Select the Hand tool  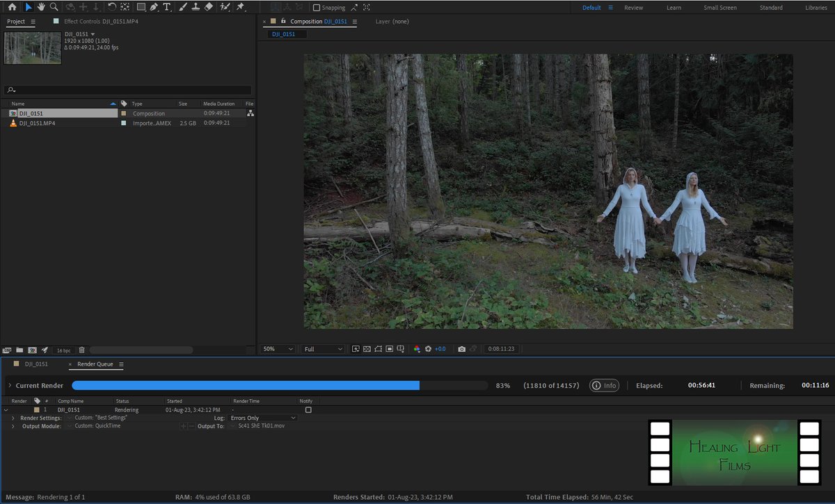[x=41, y=7]
